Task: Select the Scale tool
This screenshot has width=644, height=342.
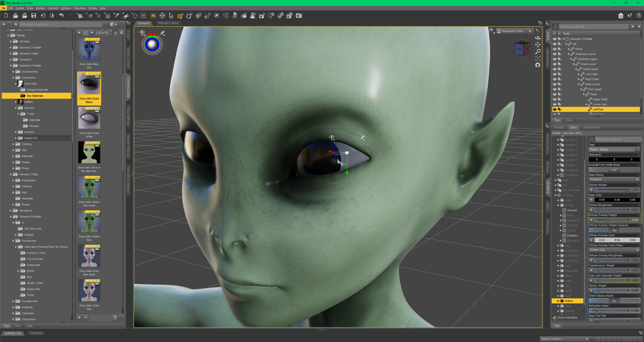Action: pos(207,16)
